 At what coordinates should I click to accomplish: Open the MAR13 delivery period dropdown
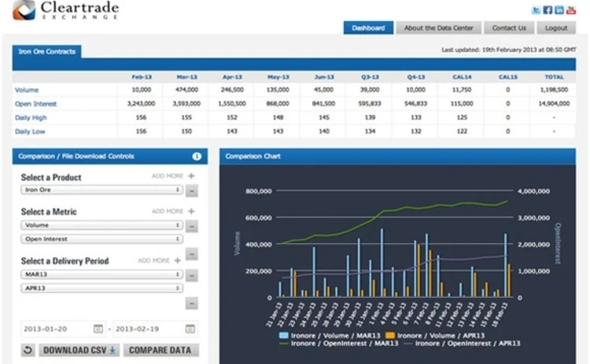(102, 274)
